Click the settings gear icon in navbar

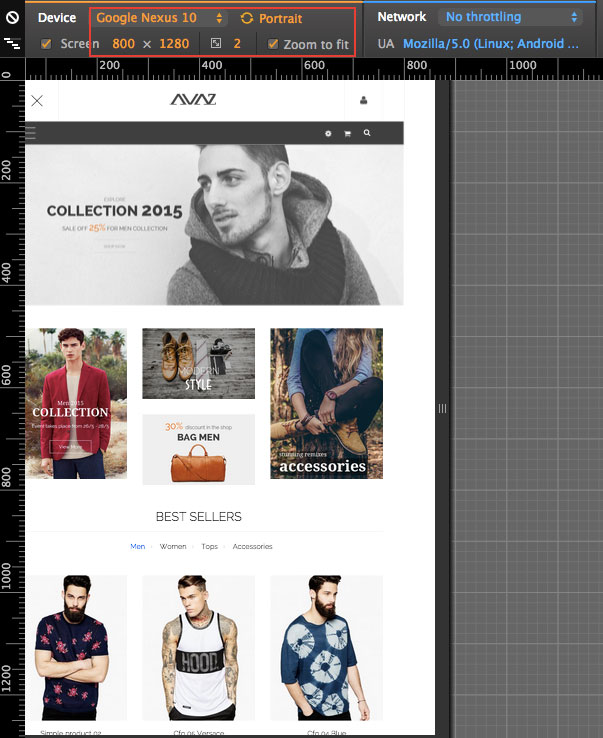[328, 133]
